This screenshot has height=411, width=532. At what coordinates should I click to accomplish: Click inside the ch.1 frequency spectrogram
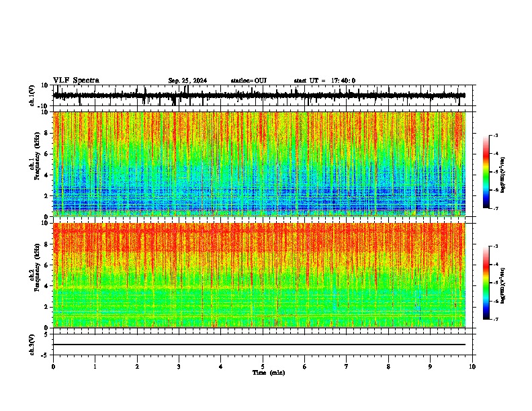coord(259,164)
